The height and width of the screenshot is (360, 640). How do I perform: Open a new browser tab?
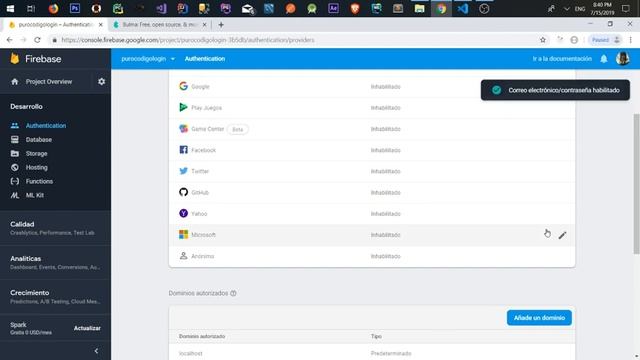[x=221, y=25]
